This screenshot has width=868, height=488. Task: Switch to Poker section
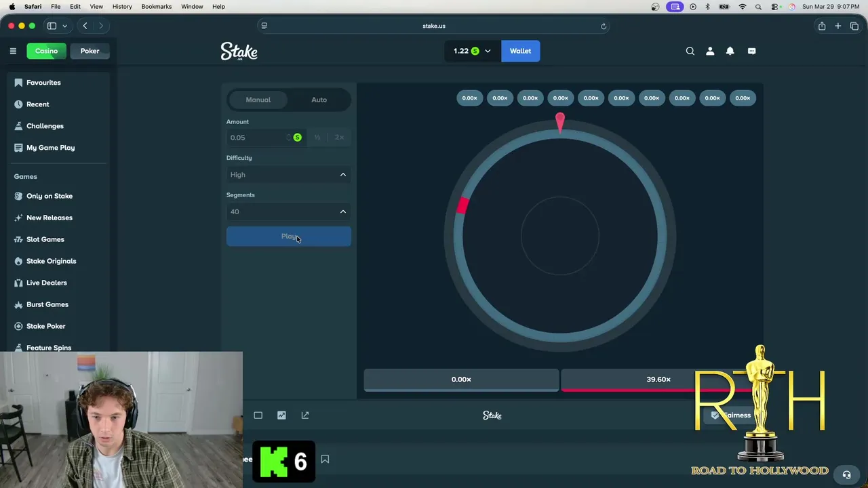tap(90, 51)
